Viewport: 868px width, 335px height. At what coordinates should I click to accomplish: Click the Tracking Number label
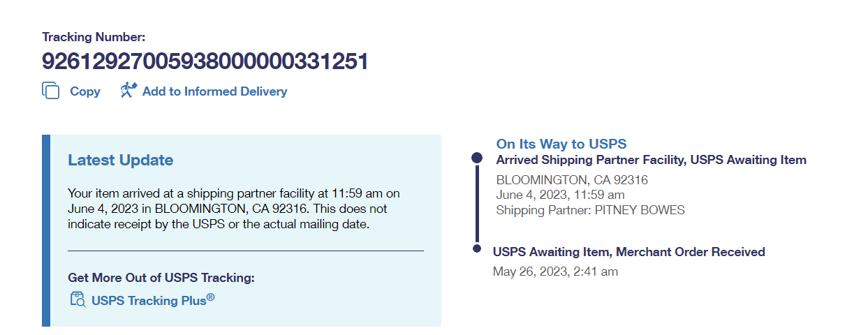pos(94,38)
